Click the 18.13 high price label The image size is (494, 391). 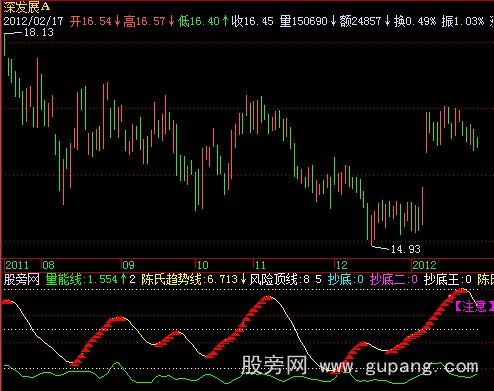(39, 32)
